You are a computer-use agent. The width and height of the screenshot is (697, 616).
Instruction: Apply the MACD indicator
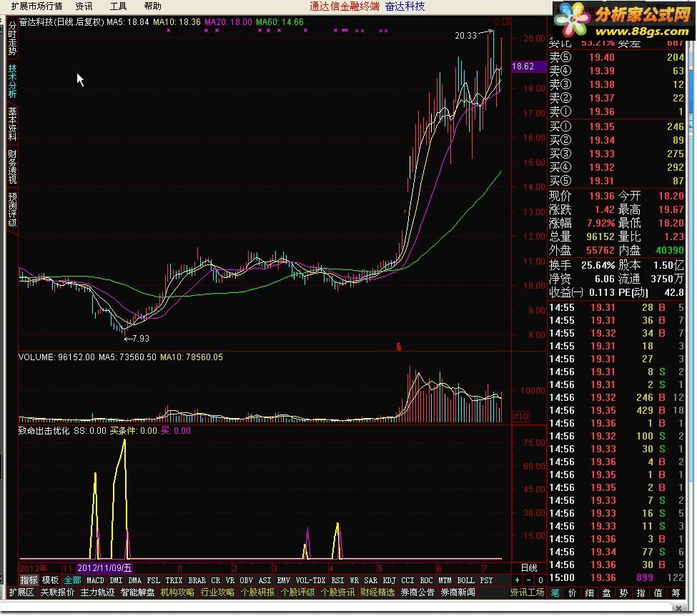point(95,580)
